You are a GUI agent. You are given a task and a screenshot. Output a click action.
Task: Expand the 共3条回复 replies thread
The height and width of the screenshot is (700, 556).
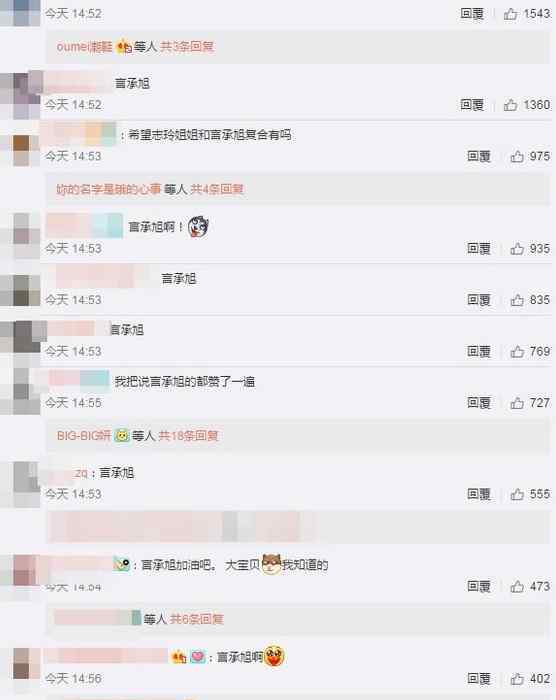point(187,46)
